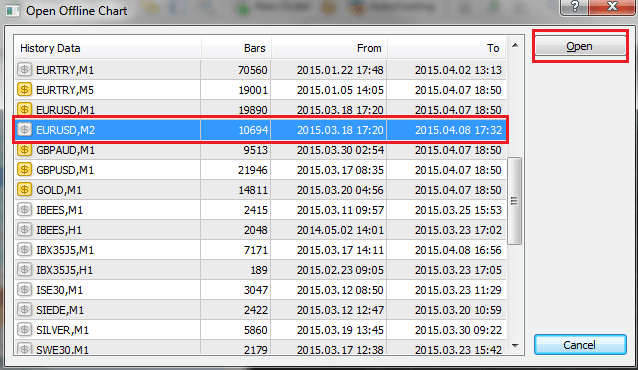Click the gold icon beside EURUSD,M1

[x=24, y=109]
